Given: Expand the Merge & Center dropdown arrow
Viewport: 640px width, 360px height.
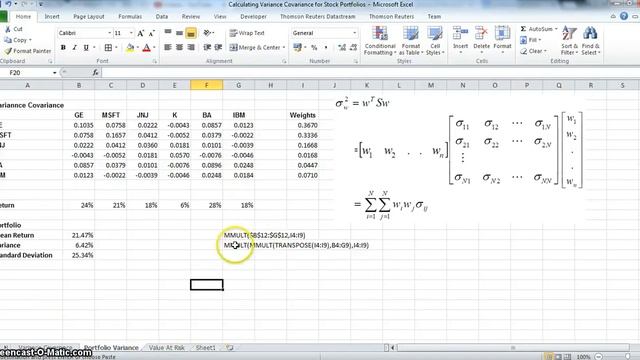Looking at the screenshot, I should [x=284, y=48].
